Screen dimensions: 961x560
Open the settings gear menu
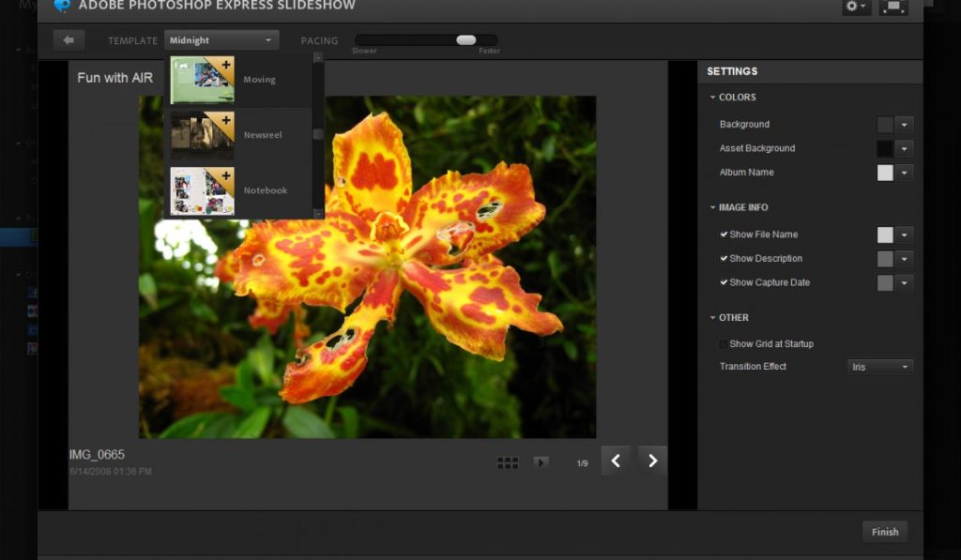[856, 7]
